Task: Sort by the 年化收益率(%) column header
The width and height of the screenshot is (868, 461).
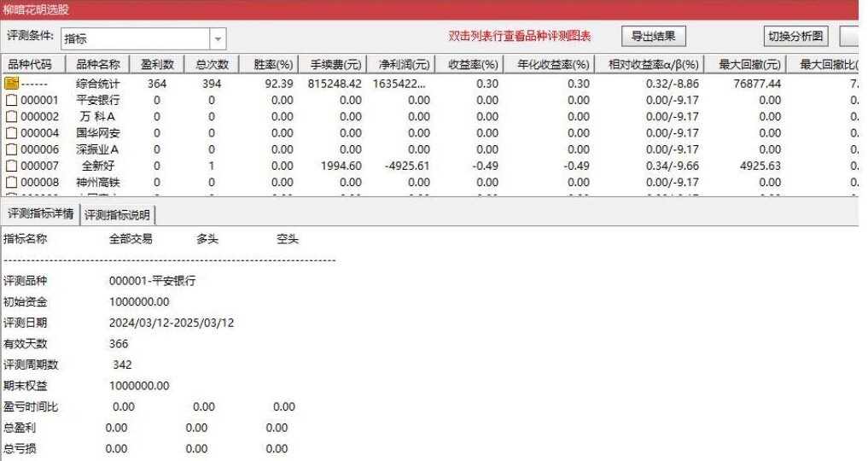Action: pos(549,64)
